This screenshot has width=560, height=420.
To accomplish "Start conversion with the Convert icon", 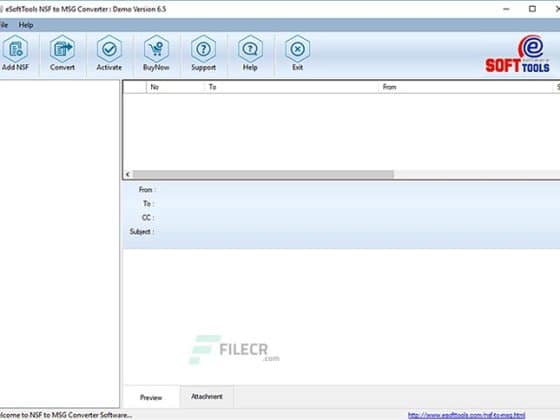I will tap(62, 54).
